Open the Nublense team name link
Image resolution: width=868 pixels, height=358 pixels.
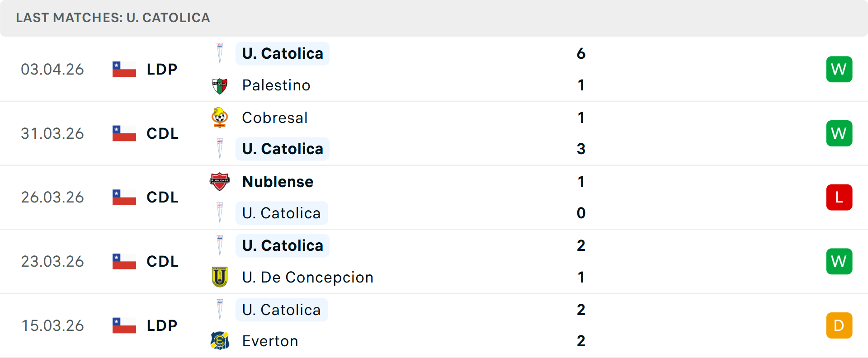click(x=278, y=182)
